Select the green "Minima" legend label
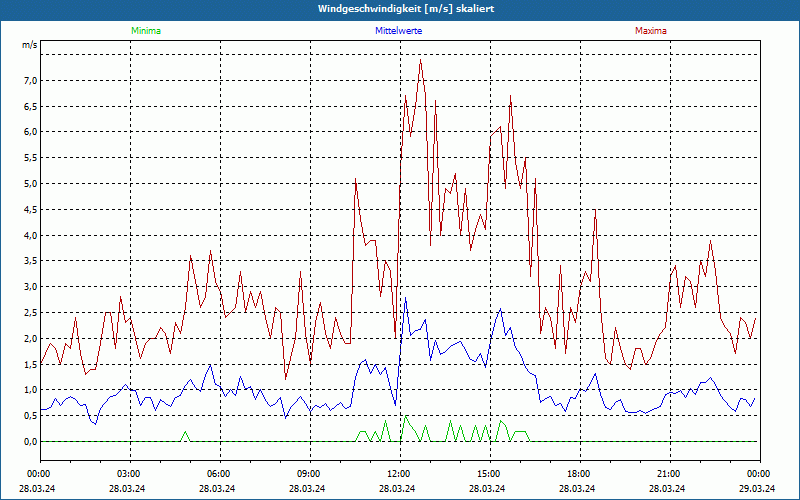Image resolution: width=800 pixels, height=500 pixels. pos(145,31)
